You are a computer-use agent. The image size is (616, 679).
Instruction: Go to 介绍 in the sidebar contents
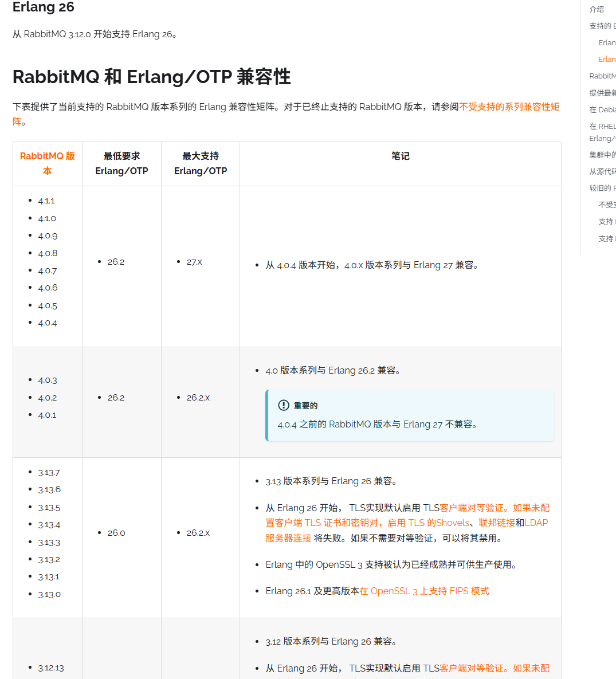point(597,9)
